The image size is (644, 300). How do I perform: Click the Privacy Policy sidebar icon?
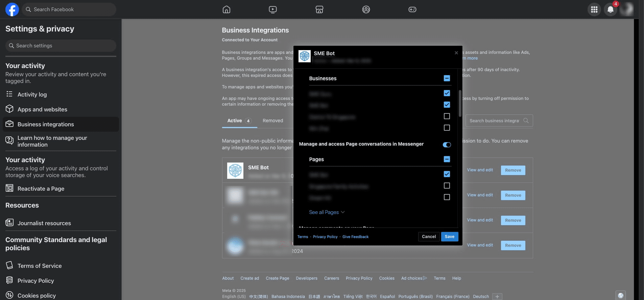9,280
